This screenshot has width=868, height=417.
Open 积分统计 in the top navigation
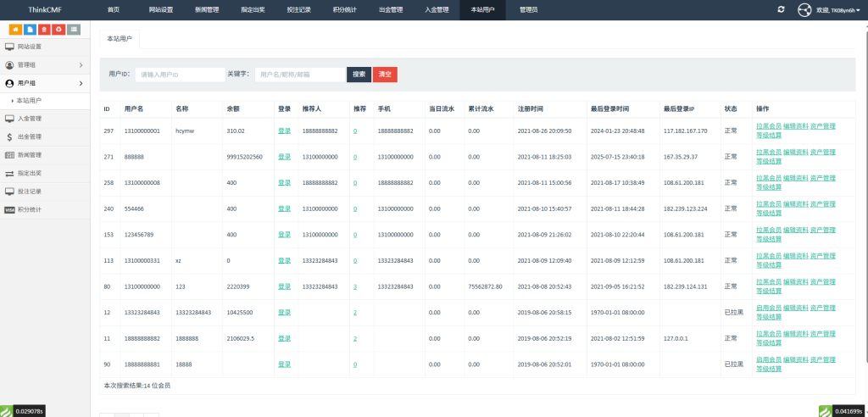click(x=345, y=10)
